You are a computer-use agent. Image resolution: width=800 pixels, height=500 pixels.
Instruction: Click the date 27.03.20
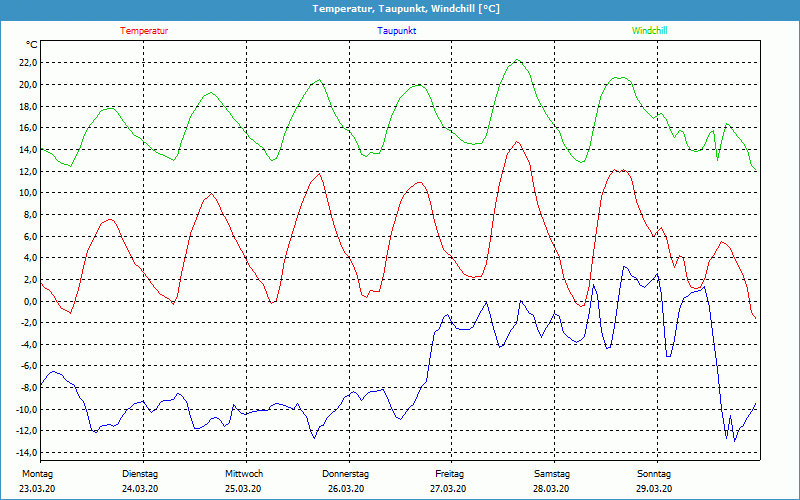pos(448,489)
